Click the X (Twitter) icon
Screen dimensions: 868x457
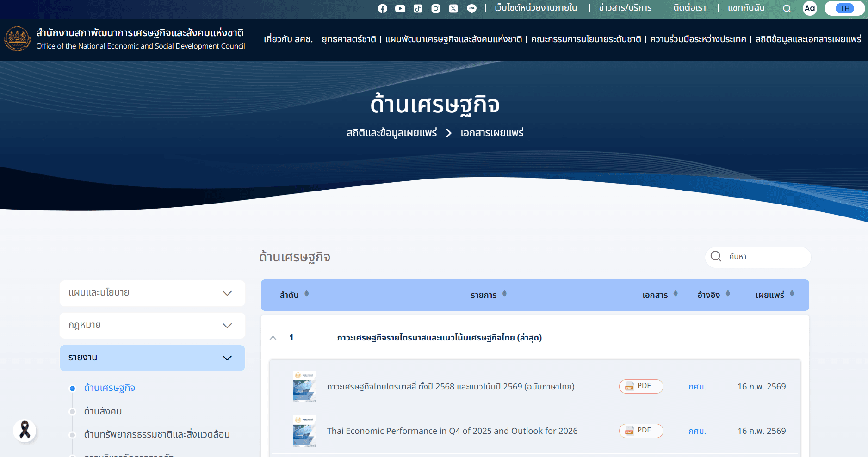pyautogui.click(x=453, y=9)
